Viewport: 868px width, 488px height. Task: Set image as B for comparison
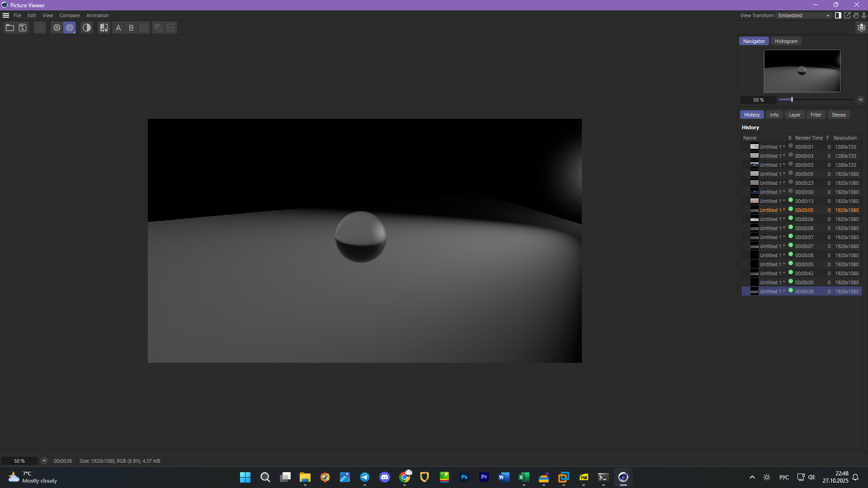[x=131, y=28]
